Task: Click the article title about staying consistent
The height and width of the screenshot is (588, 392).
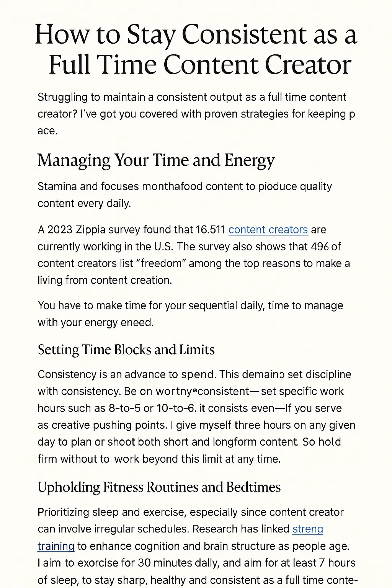Action: pos(196,49)
